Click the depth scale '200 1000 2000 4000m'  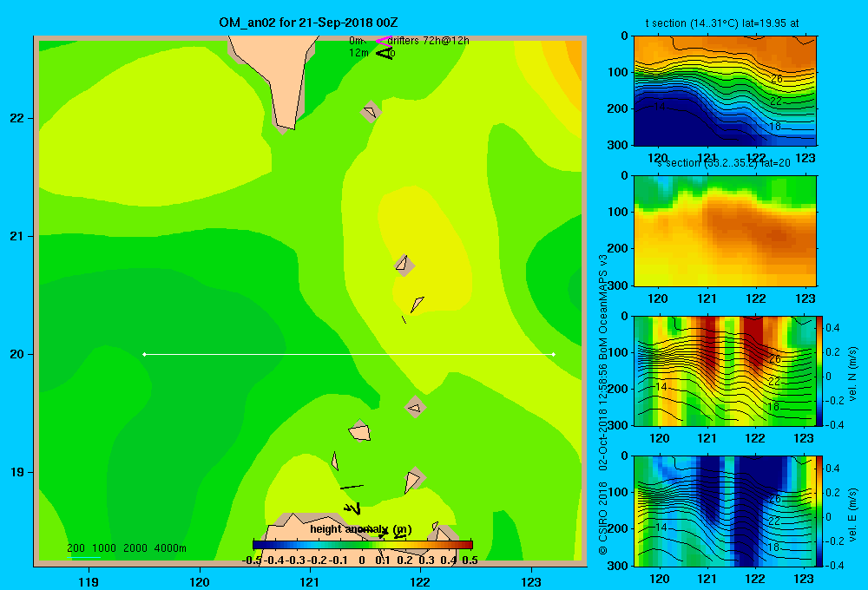click(126, 548)
